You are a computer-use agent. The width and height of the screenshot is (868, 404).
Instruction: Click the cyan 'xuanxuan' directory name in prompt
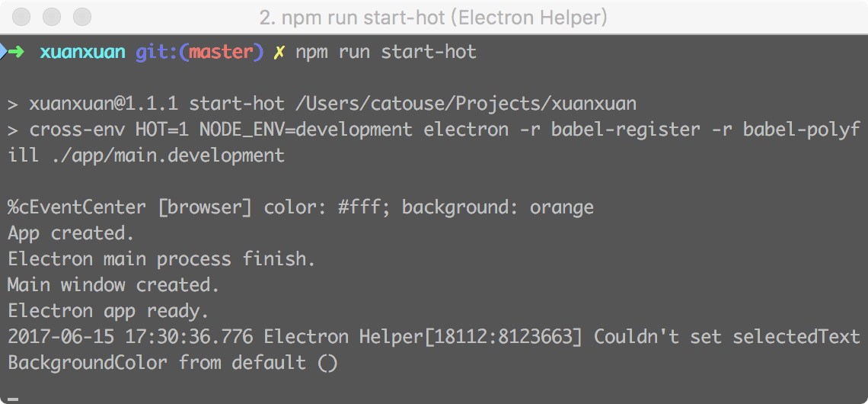click(82, 52)
